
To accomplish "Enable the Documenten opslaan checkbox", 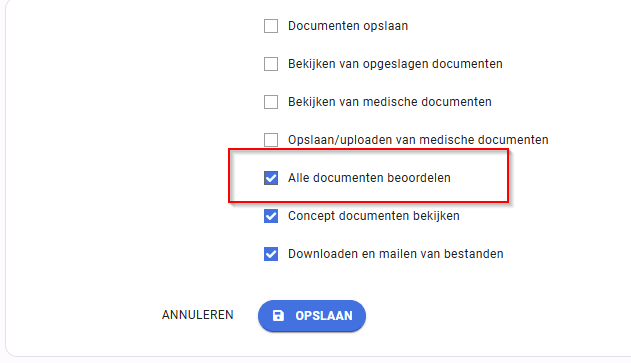I will coord(271,26).
